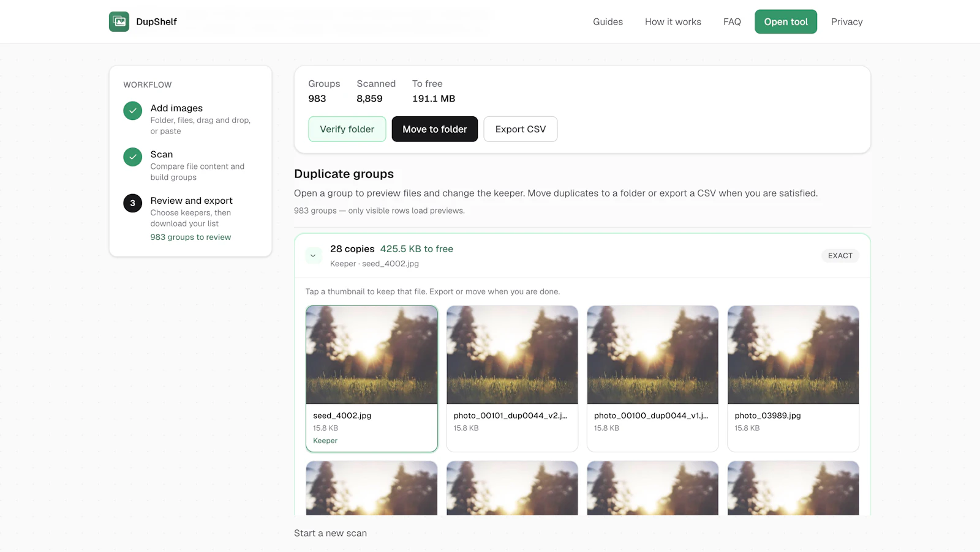Click the Scan step green checkmark icon
Screen dimensions: 980x552
point(132,157)
